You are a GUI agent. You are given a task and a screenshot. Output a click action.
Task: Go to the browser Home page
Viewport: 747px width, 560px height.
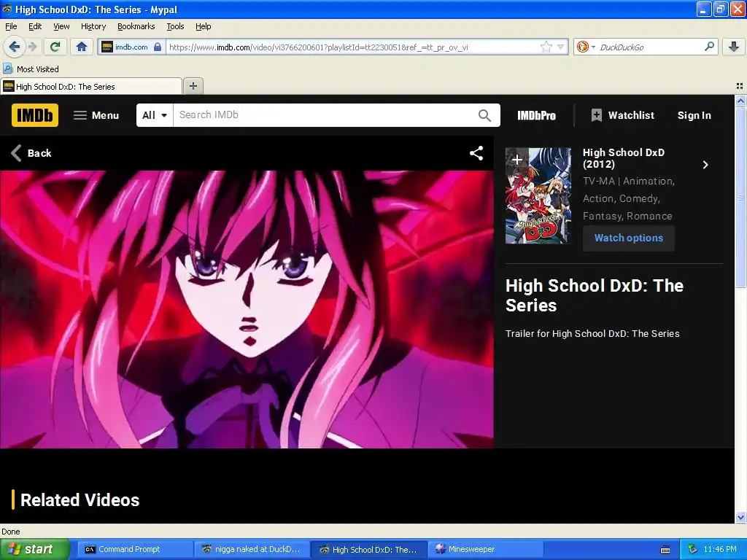coord(82,47)
